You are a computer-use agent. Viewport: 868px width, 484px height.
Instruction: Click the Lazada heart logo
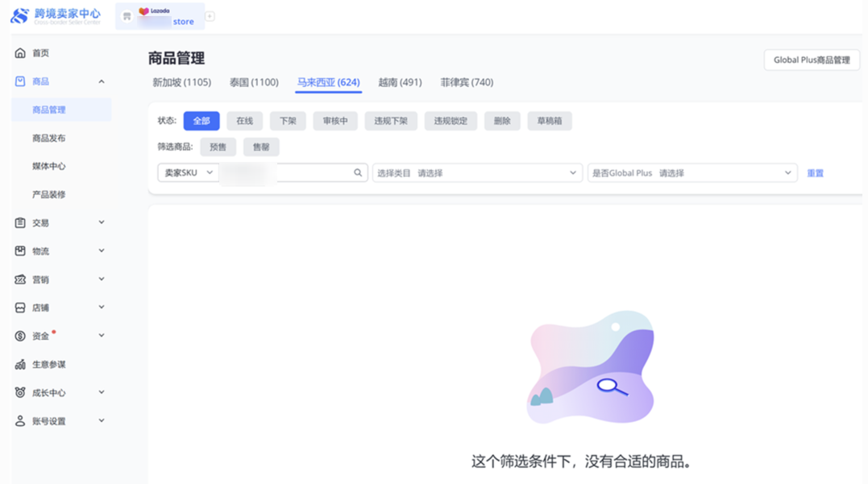pos(144,11)
